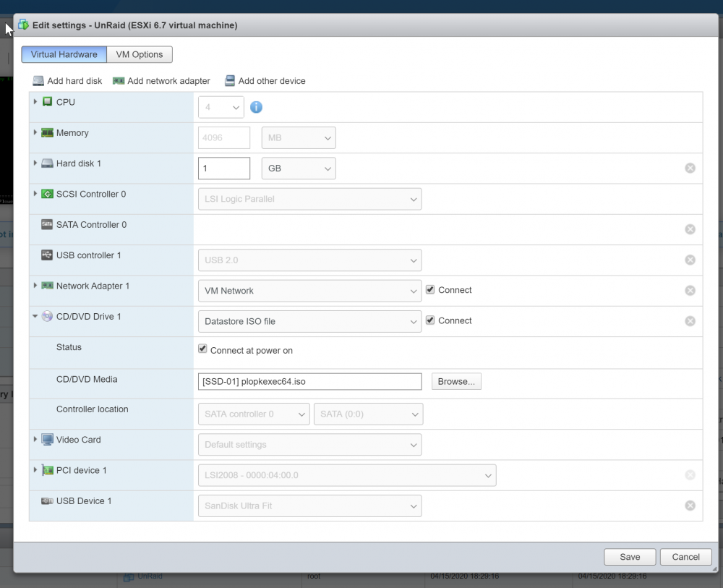Expand the CPU row

(x=35, y=101)
